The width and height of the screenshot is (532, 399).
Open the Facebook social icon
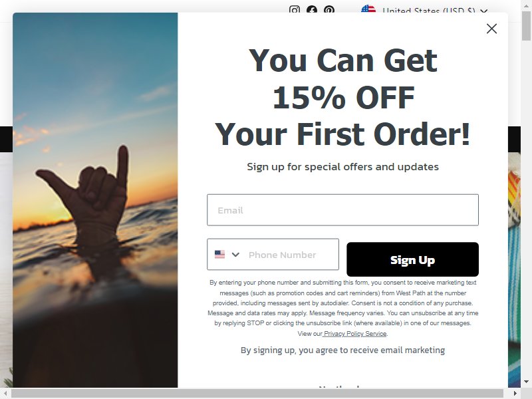(312, 9)
